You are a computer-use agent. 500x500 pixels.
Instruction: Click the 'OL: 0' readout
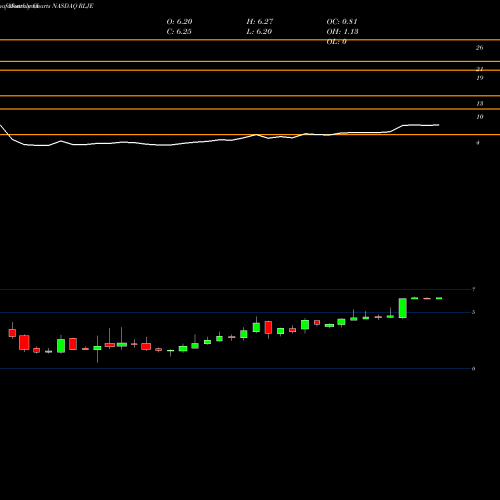click(336, 42)
